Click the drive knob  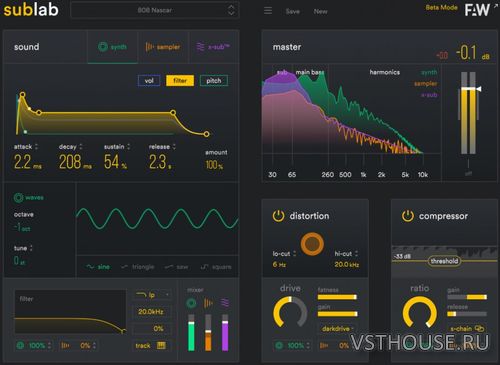pyautogui.click(x=290, y=313)
